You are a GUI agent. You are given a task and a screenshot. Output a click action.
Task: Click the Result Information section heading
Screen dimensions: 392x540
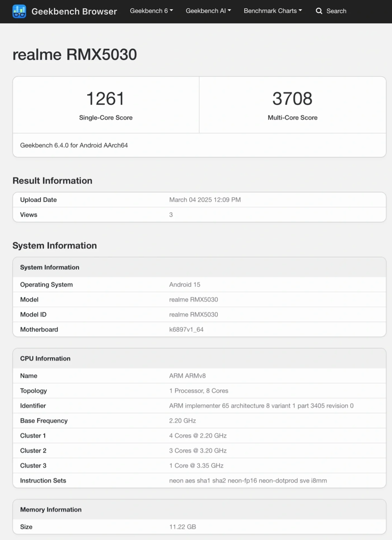tap(52, 181)
